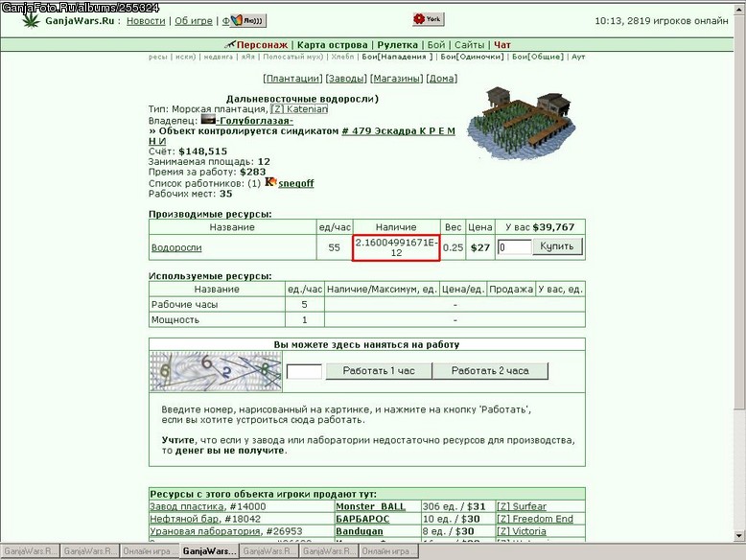746x560 pixels.
Task: Open the Завод пластика link
Action: [x=187, y=506]
